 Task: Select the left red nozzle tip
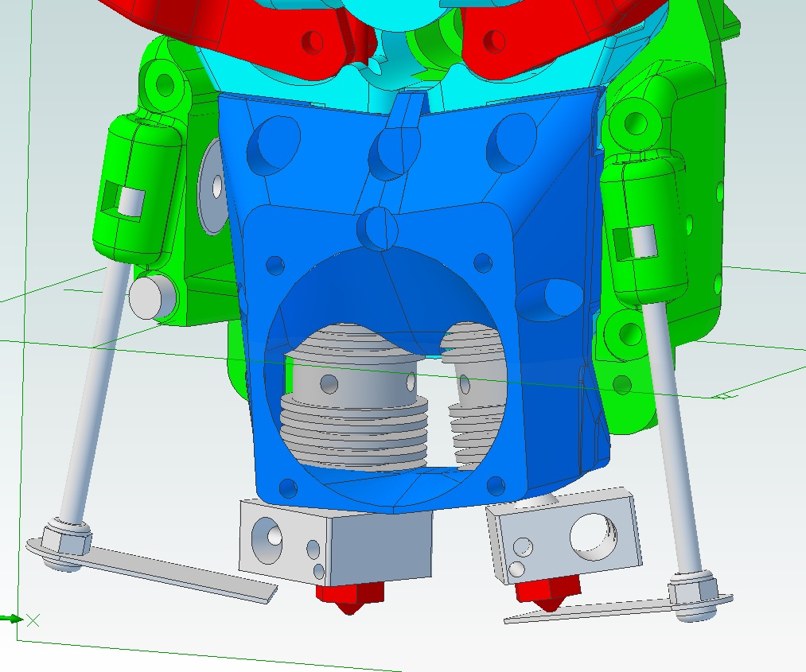coord(351,596)
